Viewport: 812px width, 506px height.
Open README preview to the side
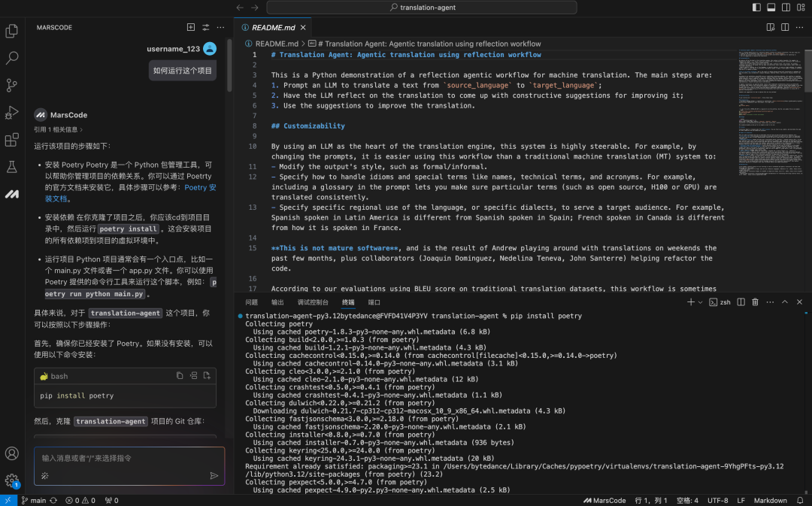pos(770,27)
